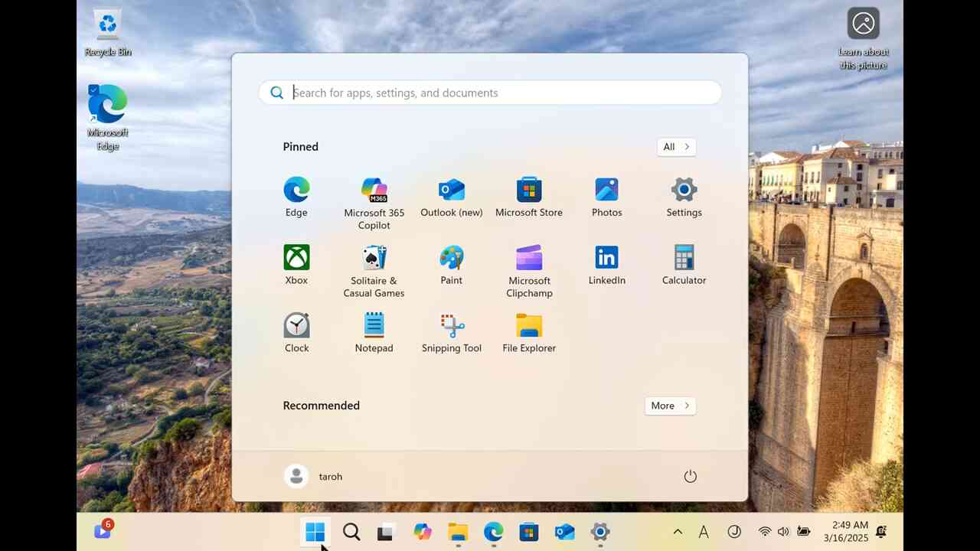Open Calculator app
Screen dimensions: 980x551
684,265
